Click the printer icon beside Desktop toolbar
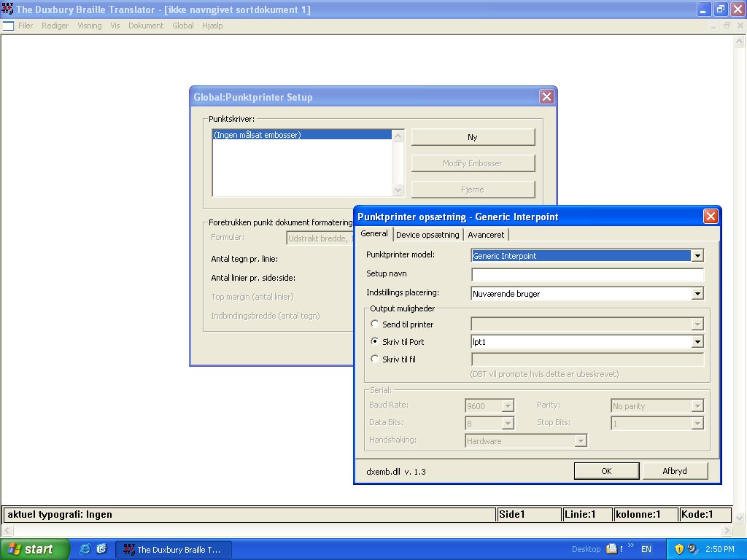Screen dimensions: 747x560 tap(612, 549)
